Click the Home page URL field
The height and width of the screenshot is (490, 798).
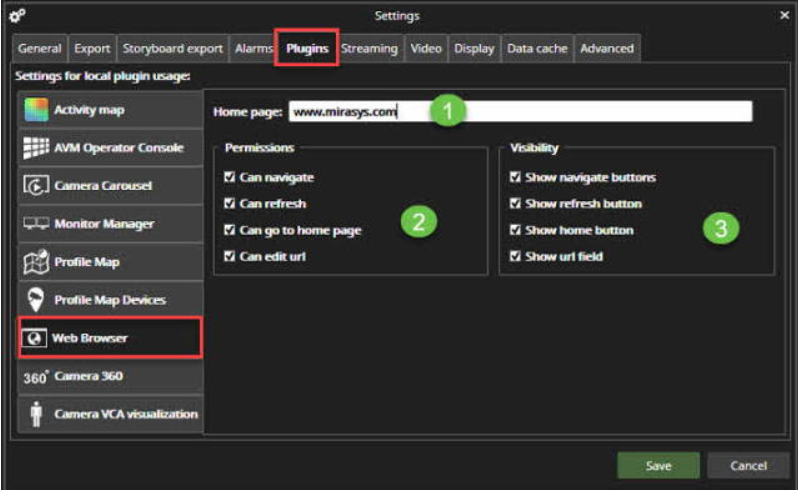(x=520, y=112)
